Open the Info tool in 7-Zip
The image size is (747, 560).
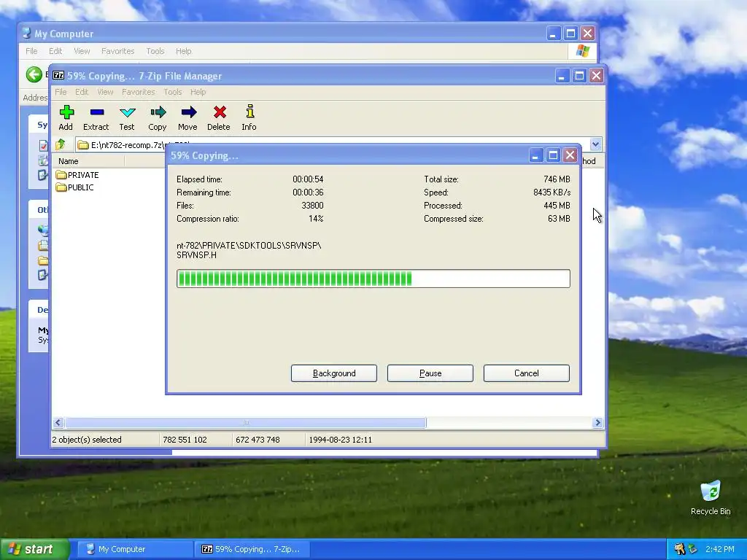click(249, 117)
